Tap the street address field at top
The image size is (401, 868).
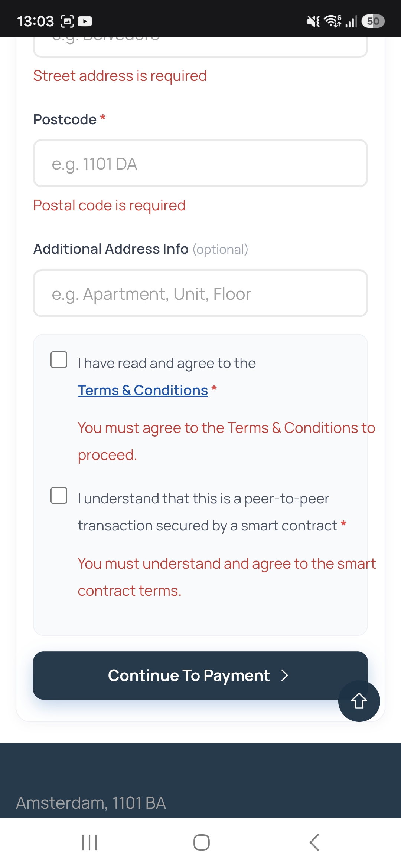point(200,47)
